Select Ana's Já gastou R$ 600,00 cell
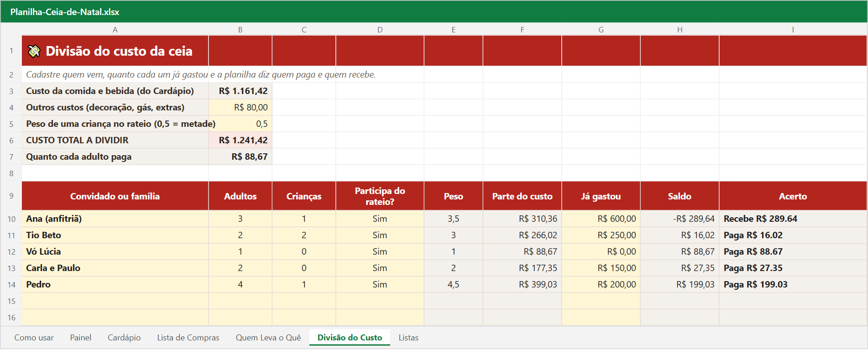Screen dimensions: 868x350 (601, 219)
